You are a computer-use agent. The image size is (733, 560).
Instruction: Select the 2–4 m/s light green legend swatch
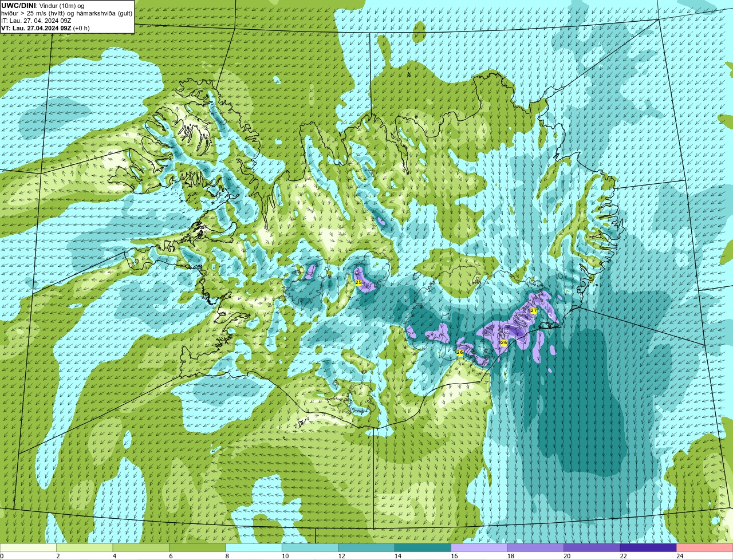(x=85, y=548)
